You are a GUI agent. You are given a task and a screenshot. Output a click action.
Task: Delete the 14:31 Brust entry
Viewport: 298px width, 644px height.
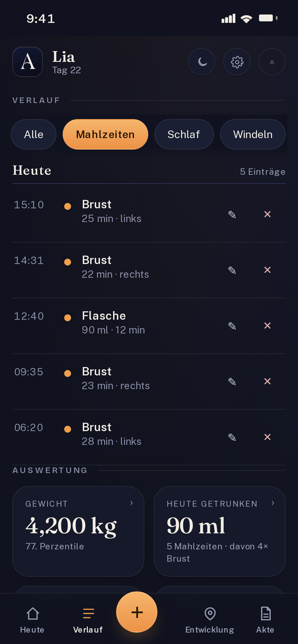pos(267,270)
